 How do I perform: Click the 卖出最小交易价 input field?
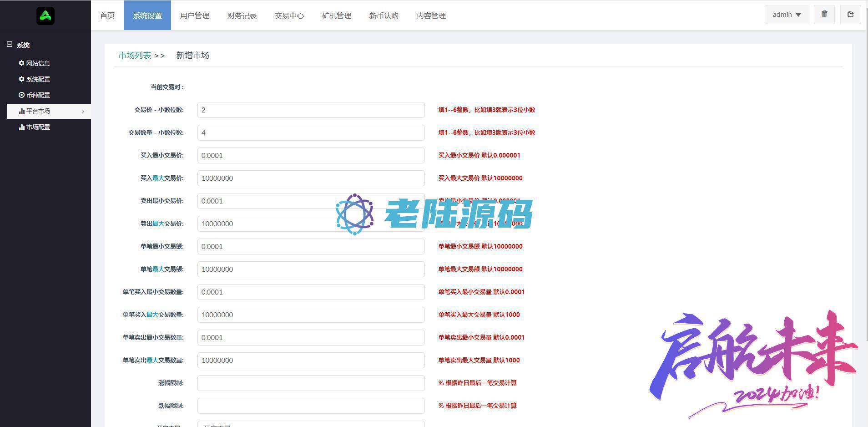coord(311,201)
